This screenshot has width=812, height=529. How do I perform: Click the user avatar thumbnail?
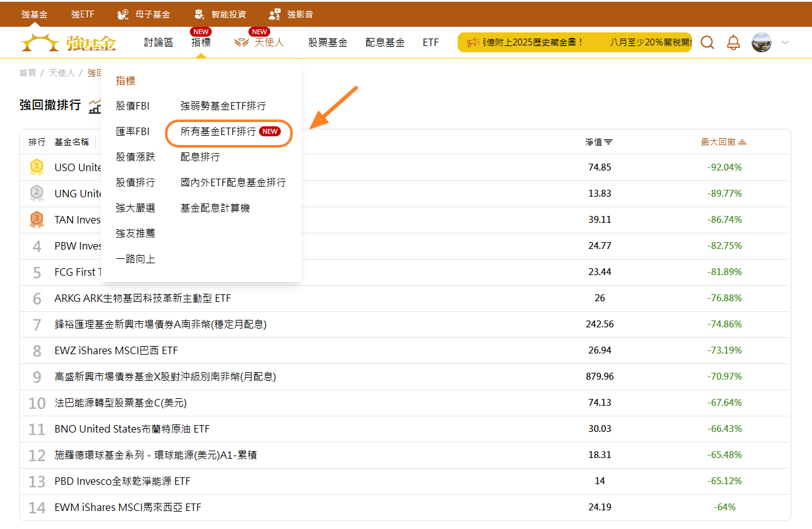[762, 42]
